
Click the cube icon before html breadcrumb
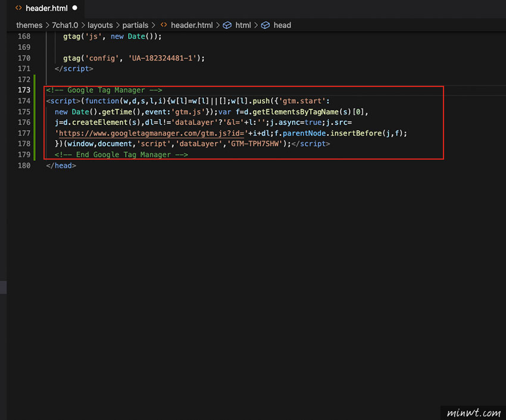pyautogui.click(x=227, y=25)
